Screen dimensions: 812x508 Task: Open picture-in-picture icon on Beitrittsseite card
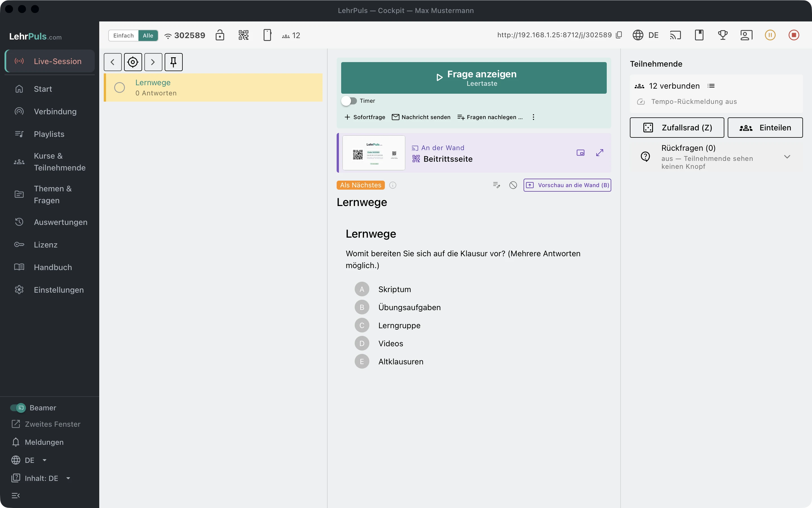coord(581,153)
